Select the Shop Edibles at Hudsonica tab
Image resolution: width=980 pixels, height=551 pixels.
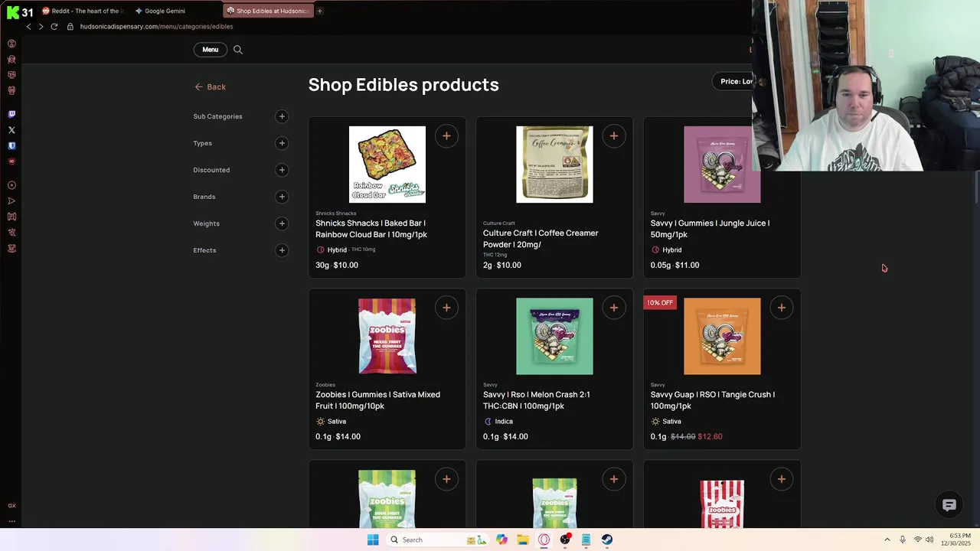click(268, 11)
